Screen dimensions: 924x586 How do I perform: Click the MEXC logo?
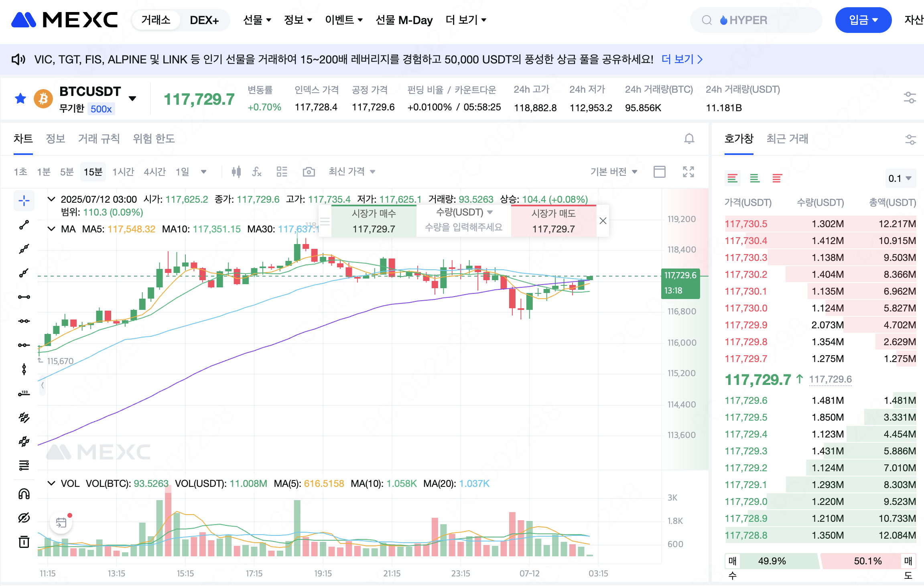coord(64,20)
